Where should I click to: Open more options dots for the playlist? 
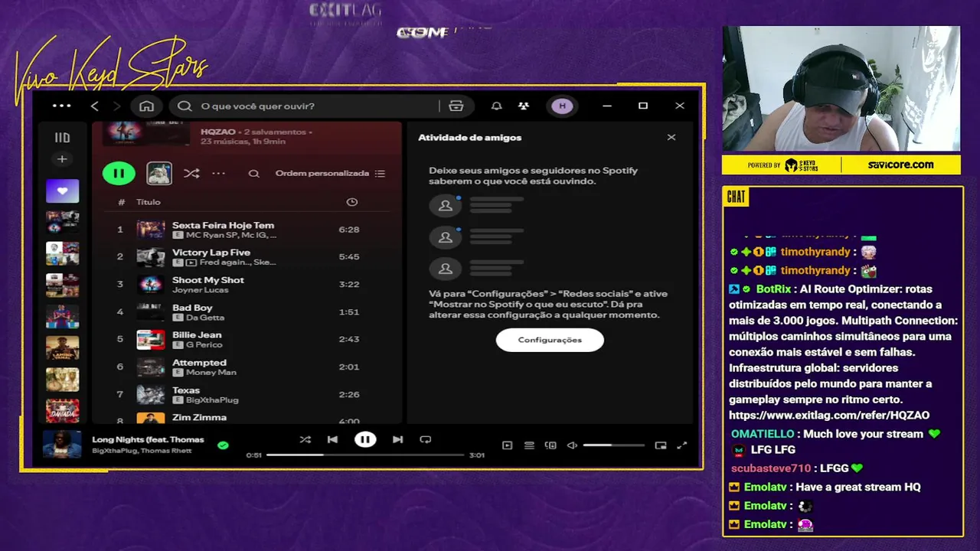click(x=218, y=174)
